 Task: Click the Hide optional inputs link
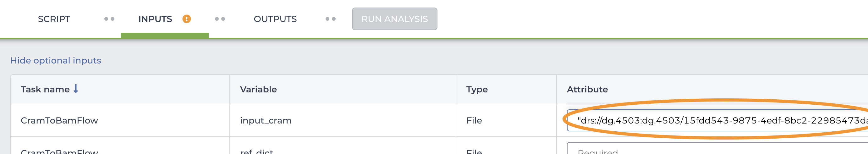click(56, 60)
